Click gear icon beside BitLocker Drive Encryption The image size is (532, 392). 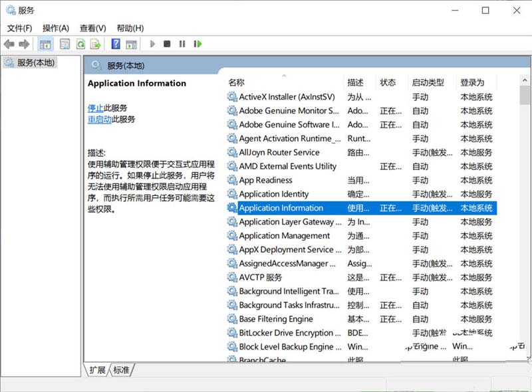tap(232, 334)
